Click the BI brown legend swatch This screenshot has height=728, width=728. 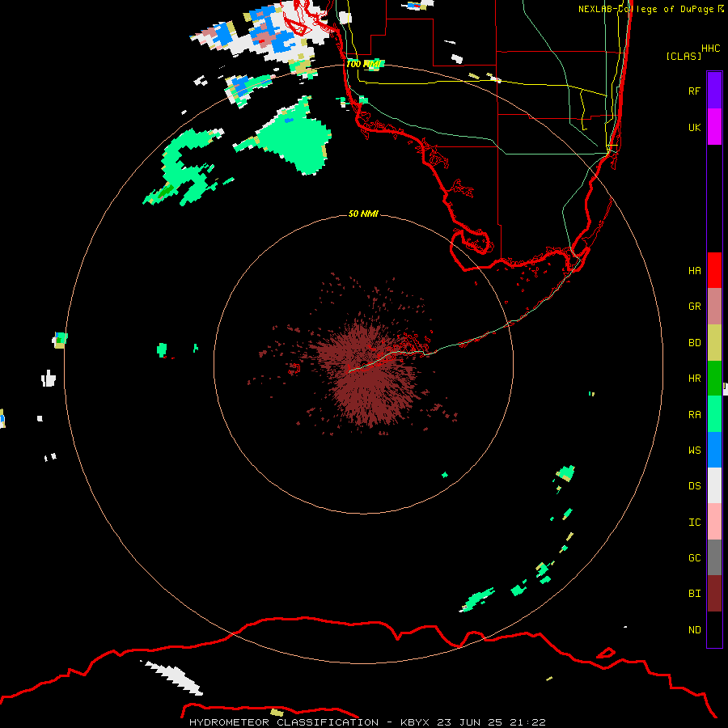(714, 594)
